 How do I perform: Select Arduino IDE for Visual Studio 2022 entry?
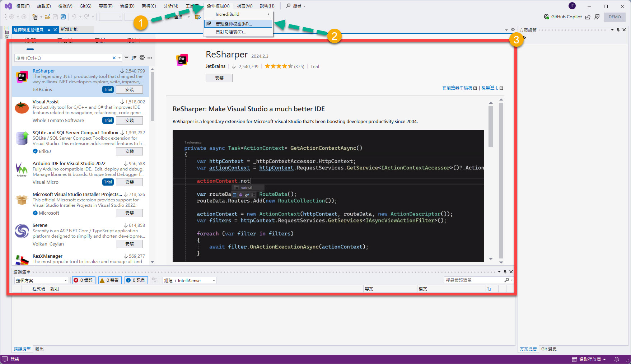(81, 173)
